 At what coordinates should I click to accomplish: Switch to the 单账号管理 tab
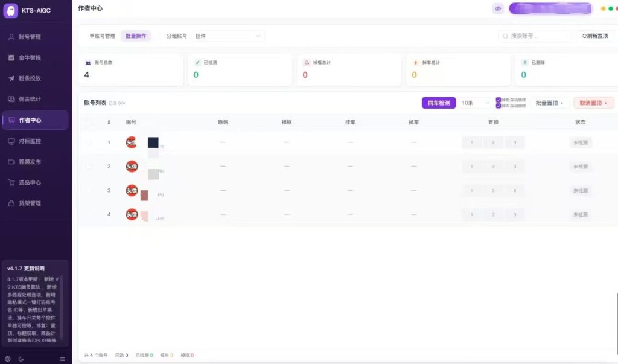[x=102, y=36]
